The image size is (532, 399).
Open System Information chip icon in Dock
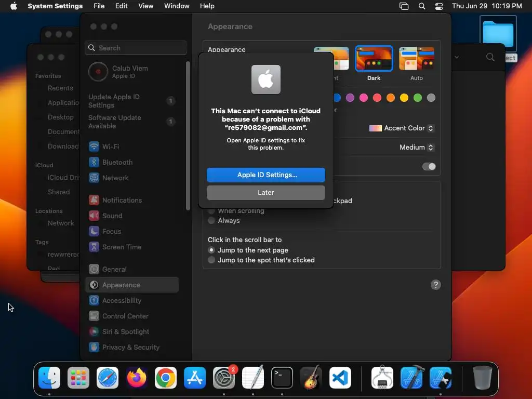tap(382, 378)
